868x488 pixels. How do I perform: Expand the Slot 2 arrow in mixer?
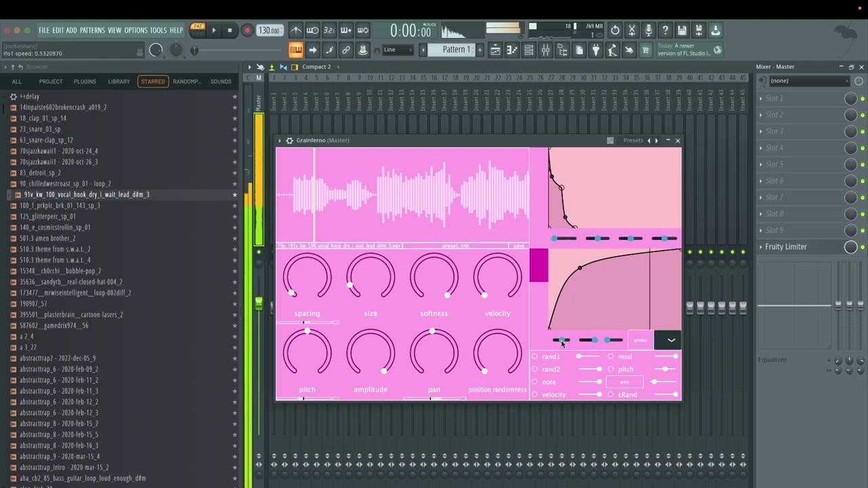pyautogui.click(x=761, y=115)
